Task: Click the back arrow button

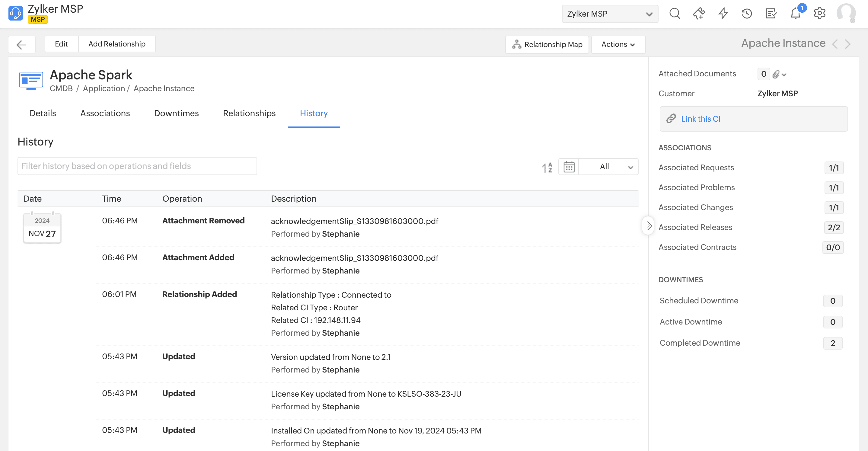Action: [21, 44]
